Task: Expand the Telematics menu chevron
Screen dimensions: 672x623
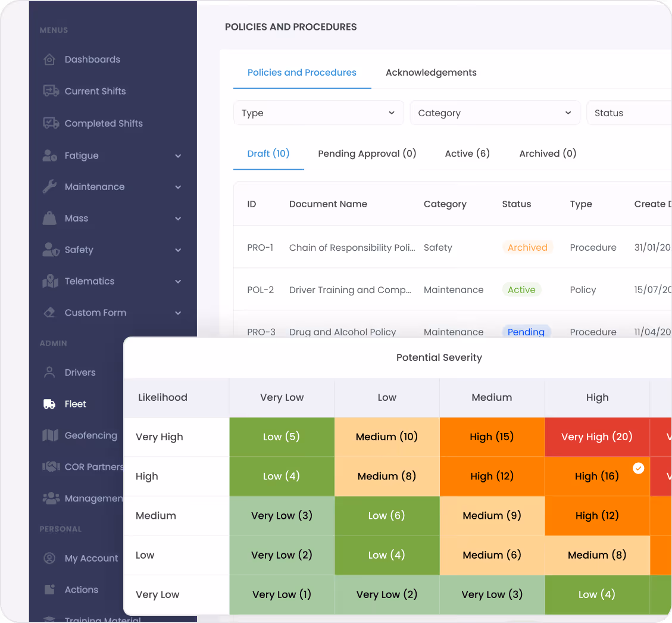Action: (x=178, y=282)
